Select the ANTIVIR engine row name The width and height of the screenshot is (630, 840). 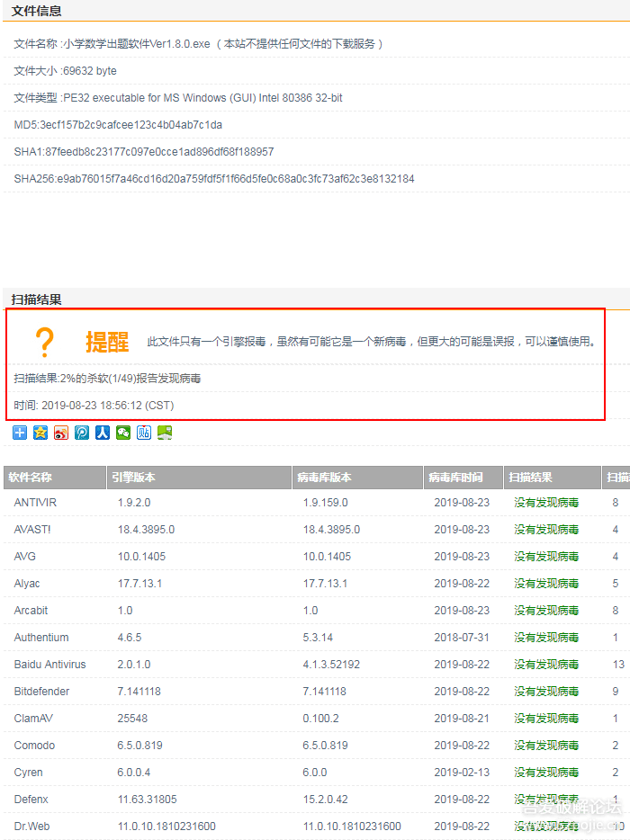pos(35,503)
